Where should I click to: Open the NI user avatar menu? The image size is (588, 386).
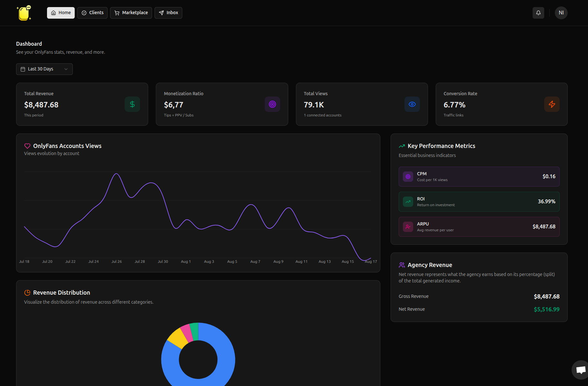[x=561, y=13]
